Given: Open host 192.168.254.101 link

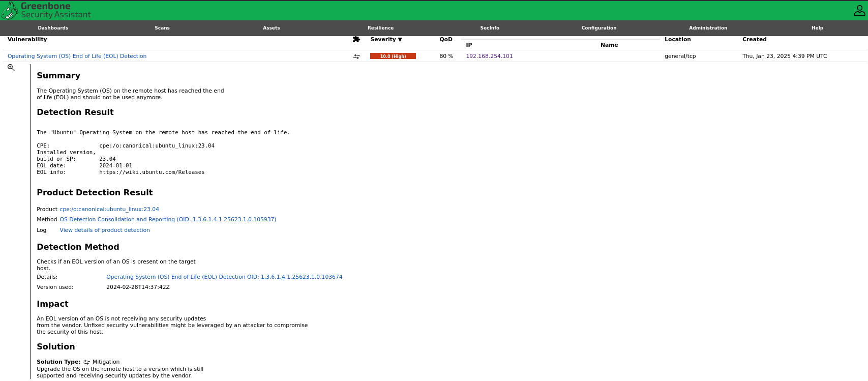Looking at the screenshot, I should 490,56.
